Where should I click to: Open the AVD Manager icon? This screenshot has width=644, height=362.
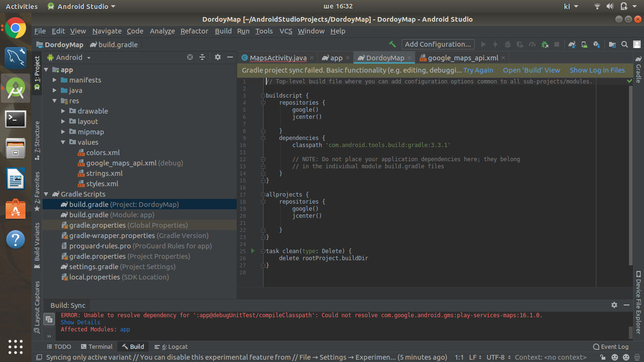584,44
